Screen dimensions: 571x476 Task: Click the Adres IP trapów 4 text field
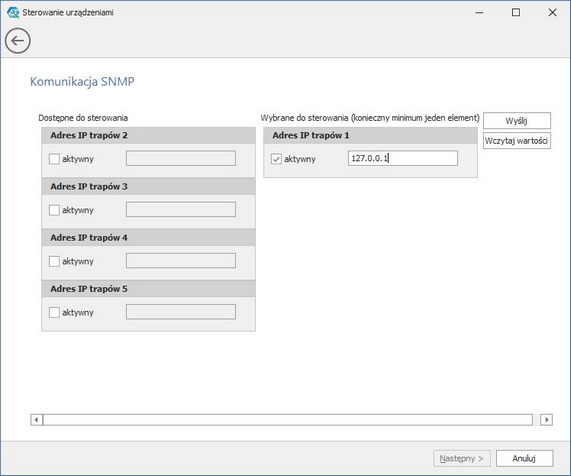(x=181, y=261)
